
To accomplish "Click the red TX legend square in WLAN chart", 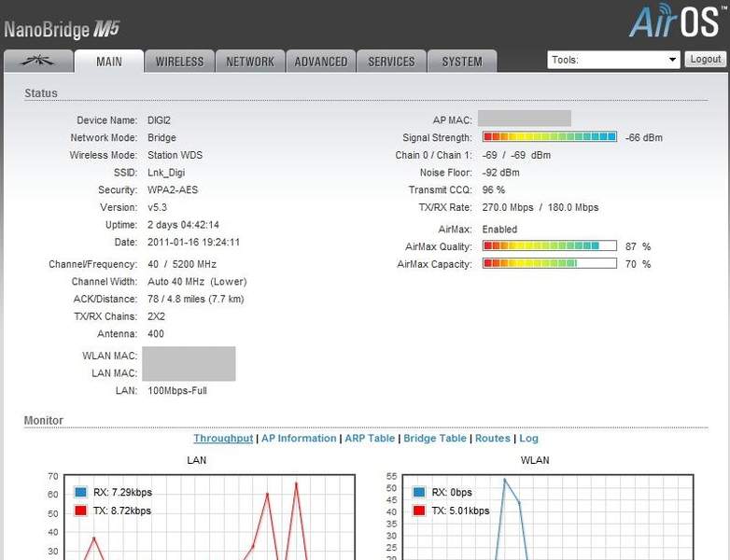I will tap(419, 511).
